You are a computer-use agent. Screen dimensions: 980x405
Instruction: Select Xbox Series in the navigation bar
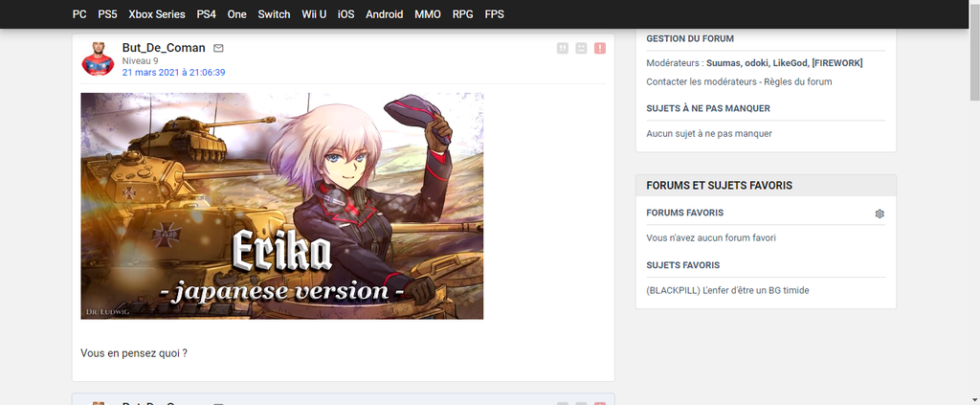(x=157, y=13)
